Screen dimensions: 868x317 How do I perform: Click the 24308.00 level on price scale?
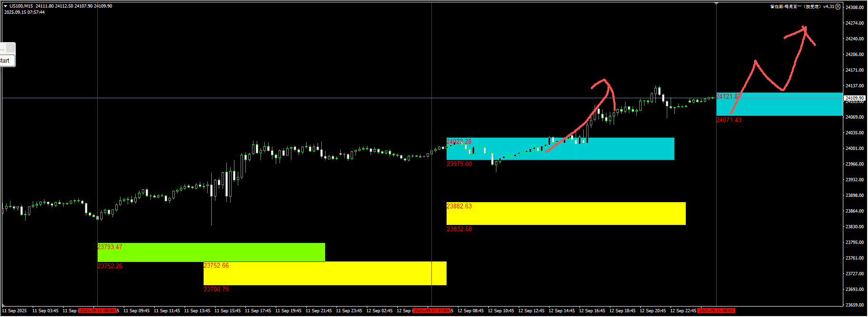855,8
